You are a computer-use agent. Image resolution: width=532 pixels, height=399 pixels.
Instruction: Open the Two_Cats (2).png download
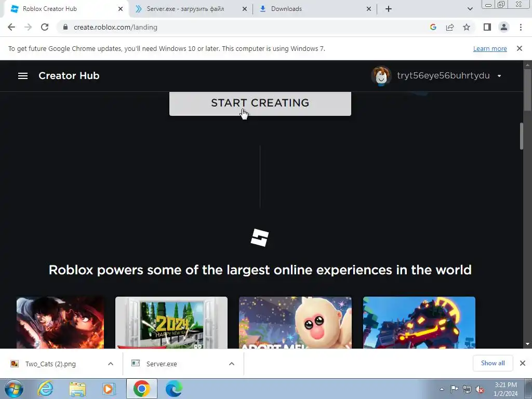[51, 364]
